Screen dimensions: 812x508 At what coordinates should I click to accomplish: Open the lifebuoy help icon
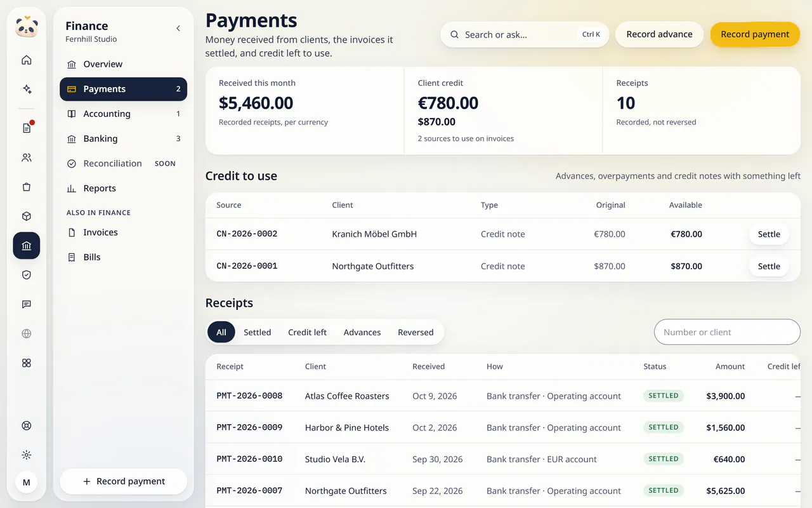[x=27, y=425]
